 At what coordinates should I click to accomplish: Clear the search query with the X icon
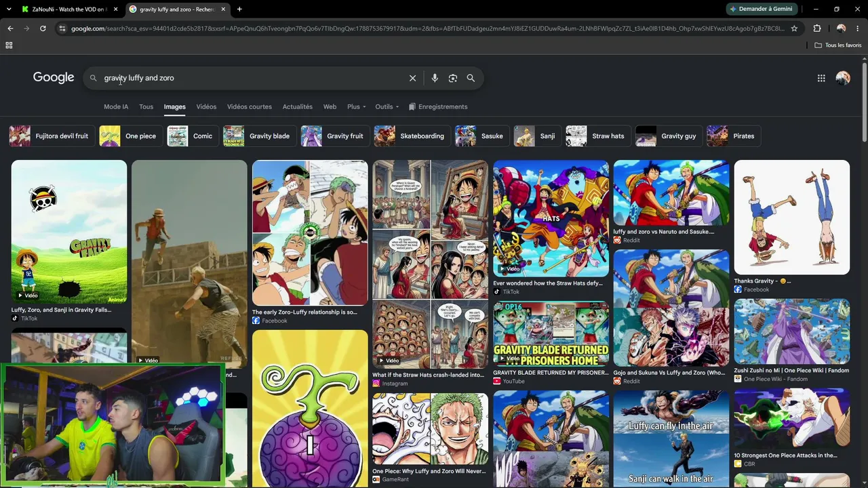[412, 78]
